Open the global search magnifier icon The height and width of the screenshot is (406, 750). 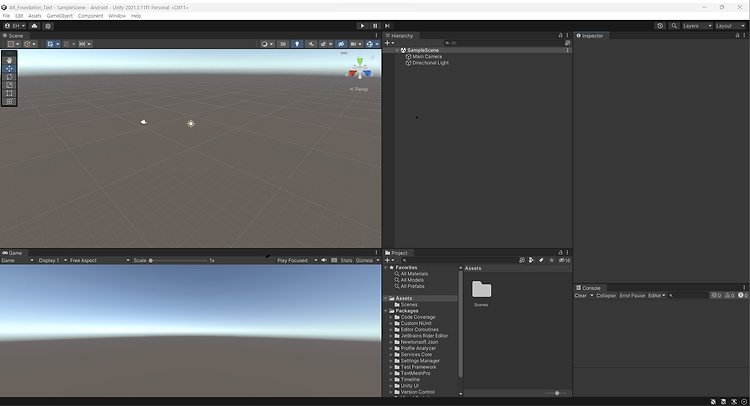pos(674,26)
